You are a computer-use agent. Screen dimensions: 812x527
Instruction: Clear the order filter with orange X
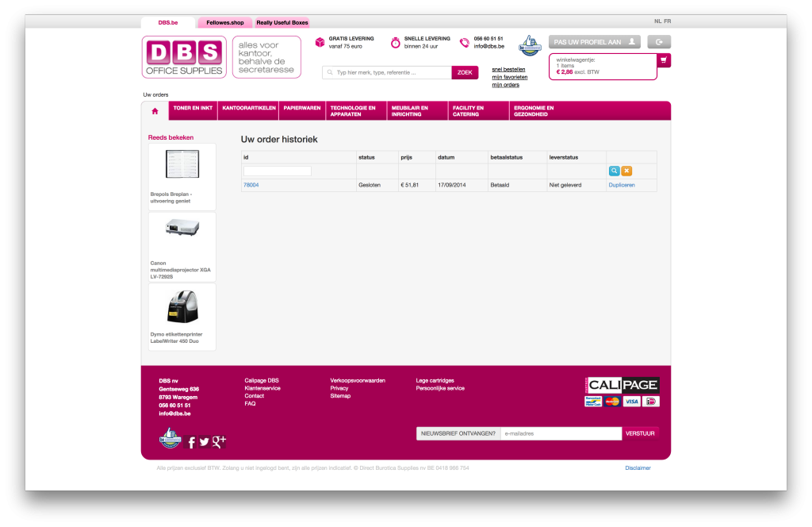(626, 171)
